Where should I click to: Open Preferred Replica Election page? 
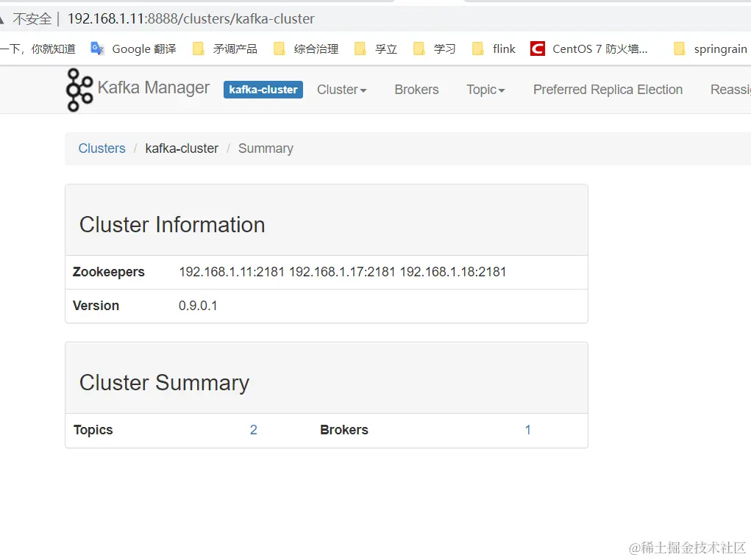608,90
